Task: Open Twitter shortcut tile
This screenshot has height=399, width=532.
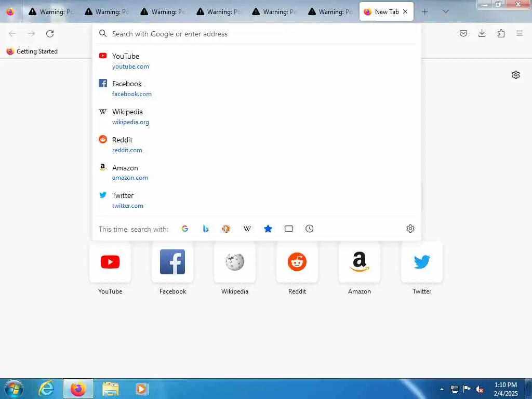Action: tap(422, 262)
